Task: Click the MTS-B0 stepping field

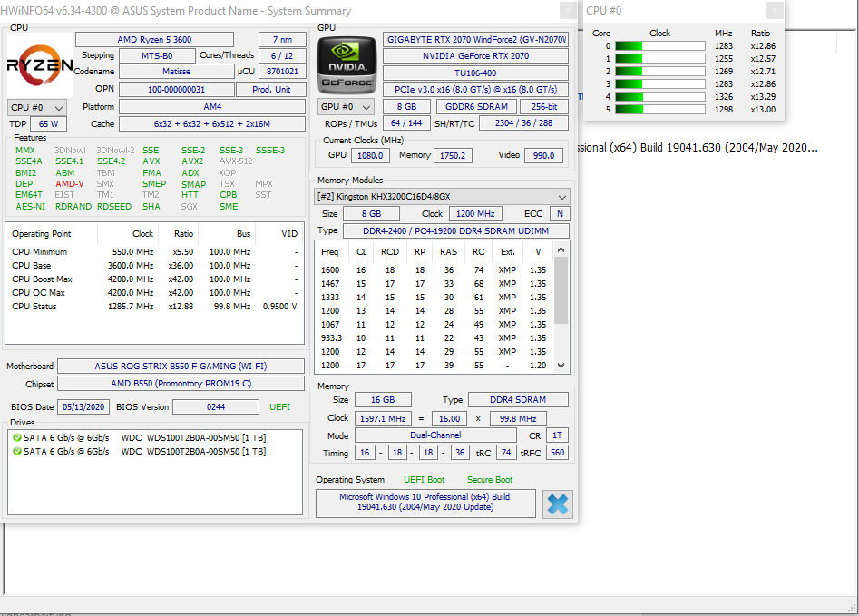Action: [157, 56]
